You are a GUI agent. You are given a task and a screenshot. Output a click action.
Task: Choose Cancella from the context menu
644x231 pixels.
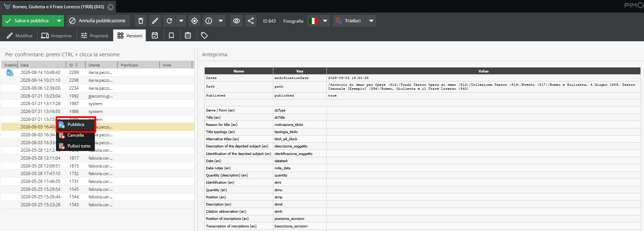76,135
